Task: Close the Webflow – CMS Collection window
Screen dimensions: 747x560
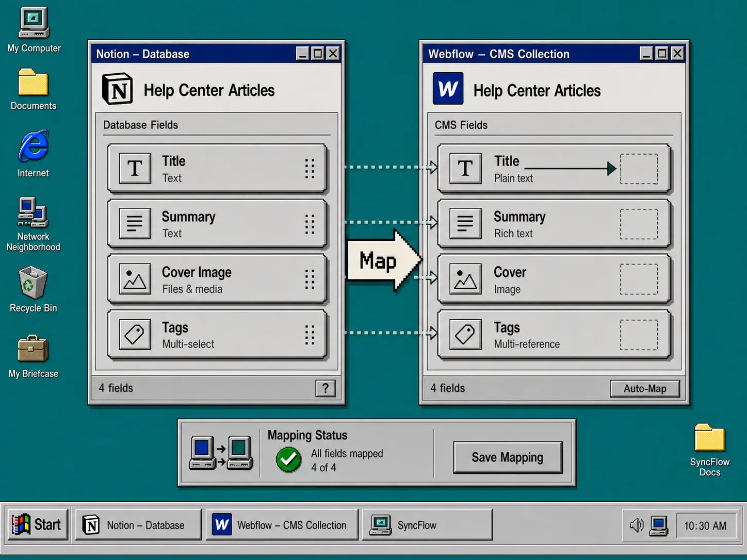Action: [677, 53]
